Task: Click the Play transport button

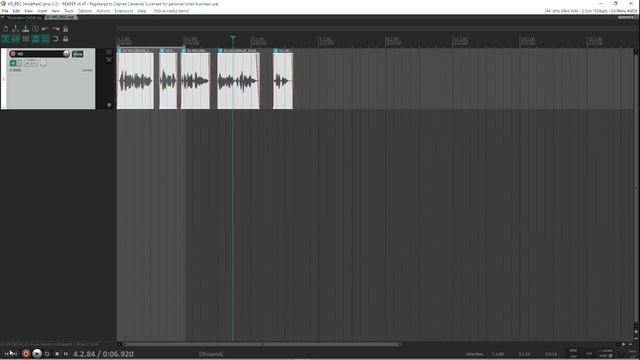Action: pos(37,354)
